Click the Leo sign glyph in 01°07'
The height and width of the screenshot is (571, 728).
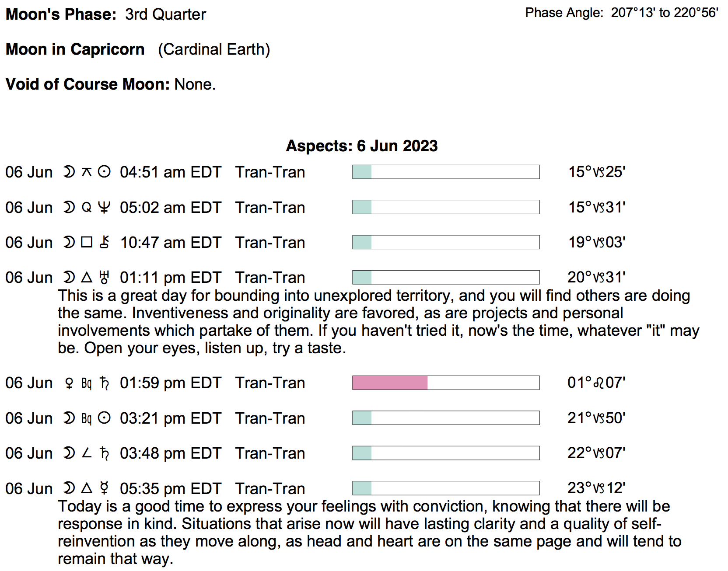pyautogui.click(x=598, y=383)
